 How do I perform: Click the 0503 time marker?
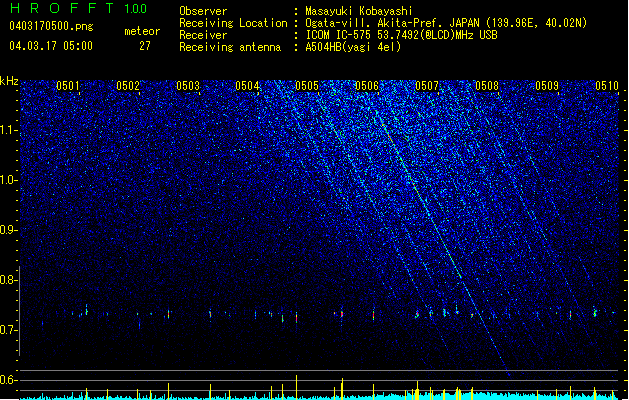[x=188, y=86]
